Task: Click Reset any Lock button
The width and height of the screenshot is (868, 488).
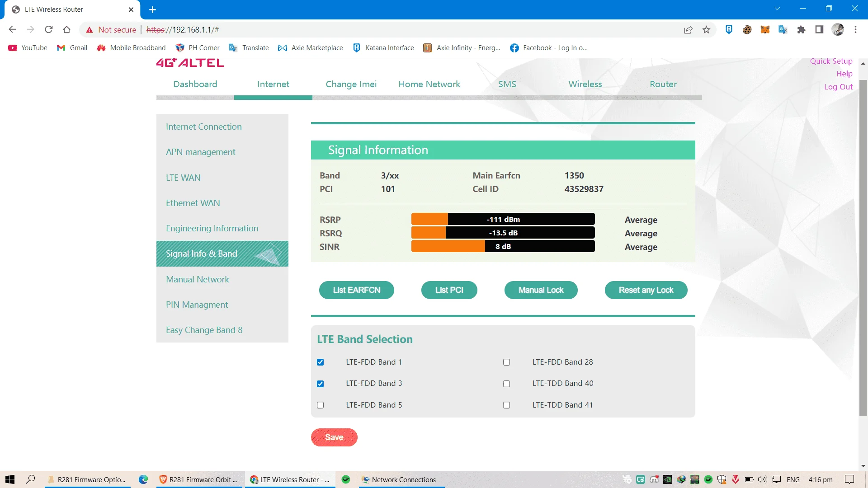Action: (x=646, y=290)
